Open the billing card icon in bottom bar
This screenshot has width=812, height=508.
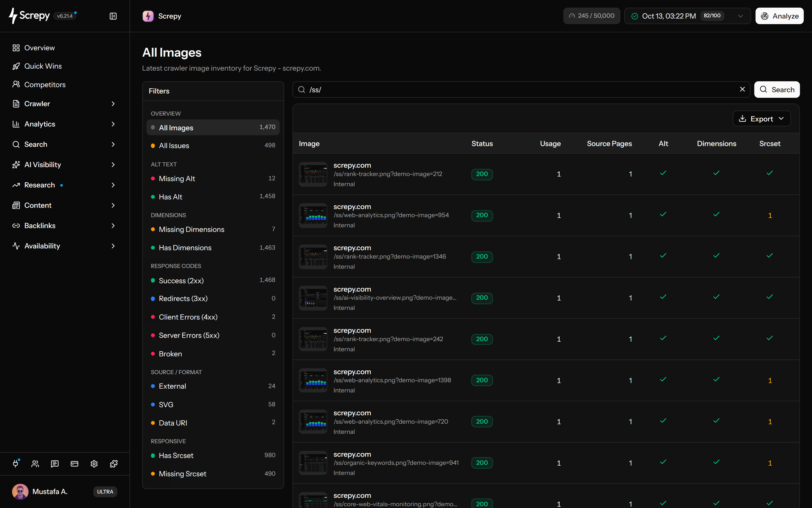(75, 464)
